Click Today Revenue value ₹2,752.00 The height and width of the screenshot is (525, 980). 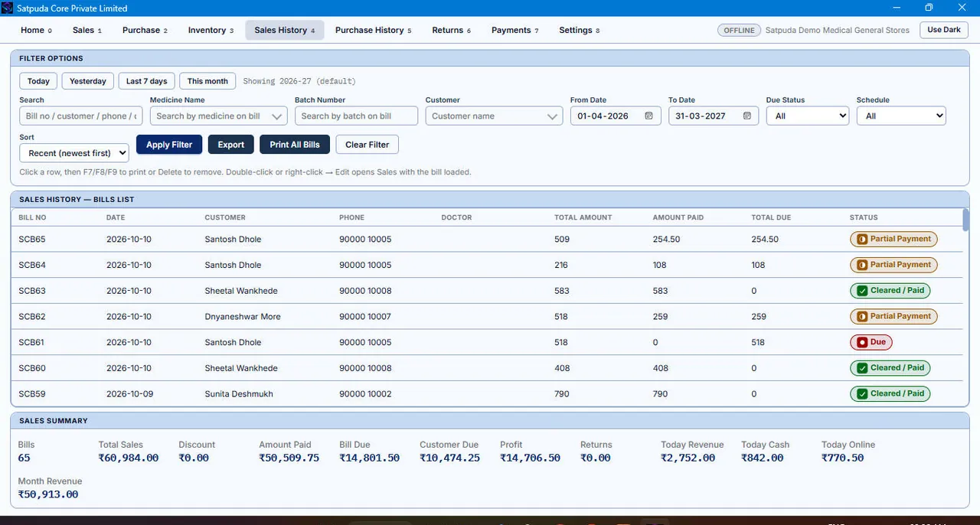(688, 458)
